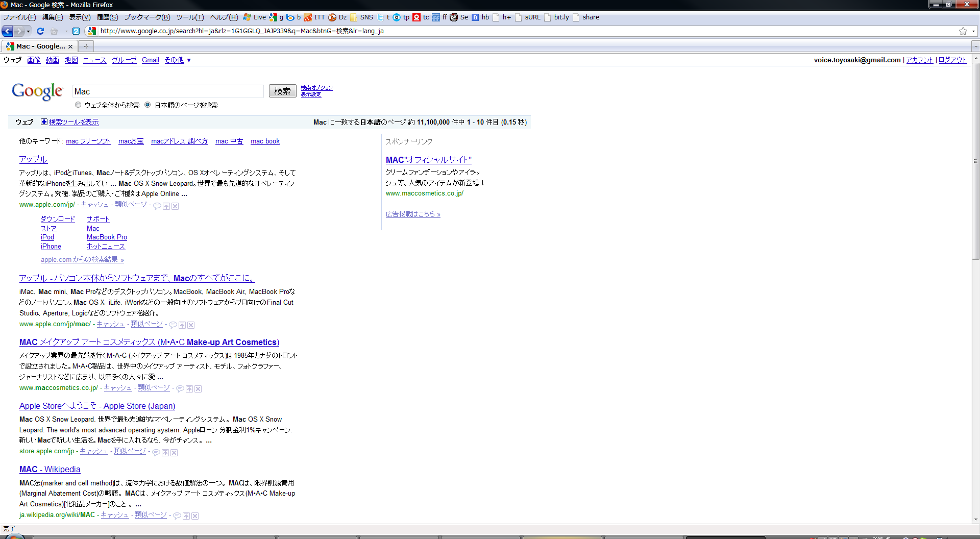Select 日本語のページを検索 radio button
980x539 pixels.
click(148, 105)
